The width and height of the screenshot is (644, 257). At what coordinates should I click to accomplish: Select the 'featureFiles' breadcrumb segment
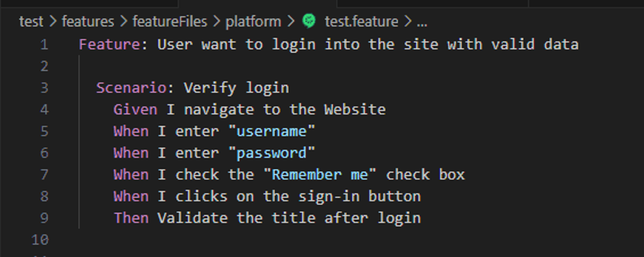click(170, 21)
